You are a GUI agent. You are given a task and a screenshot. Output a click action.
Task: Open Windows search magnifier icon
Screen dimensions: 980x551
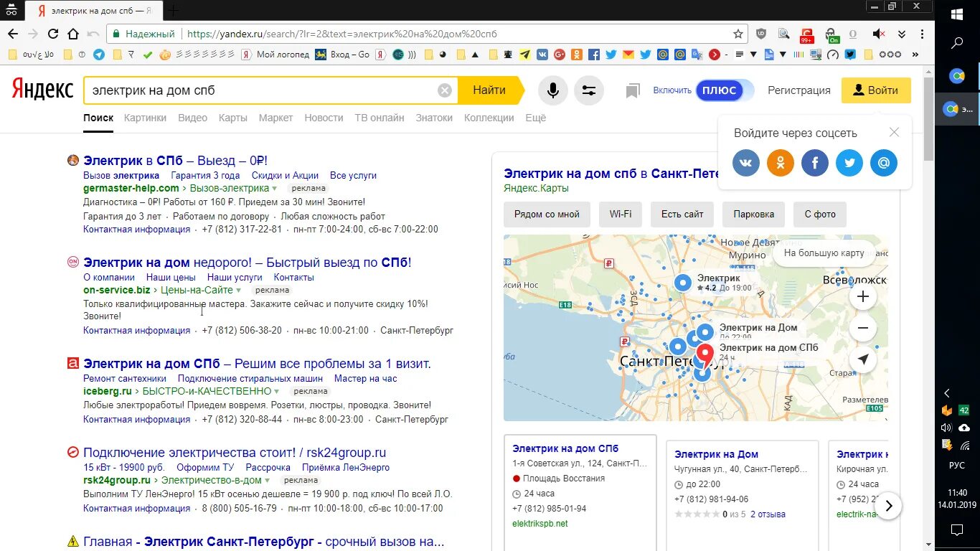957,43
